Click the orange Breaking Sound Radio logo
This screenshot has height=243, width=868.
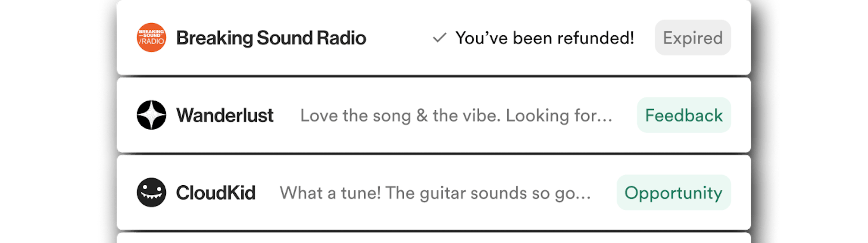coord(151,37)
